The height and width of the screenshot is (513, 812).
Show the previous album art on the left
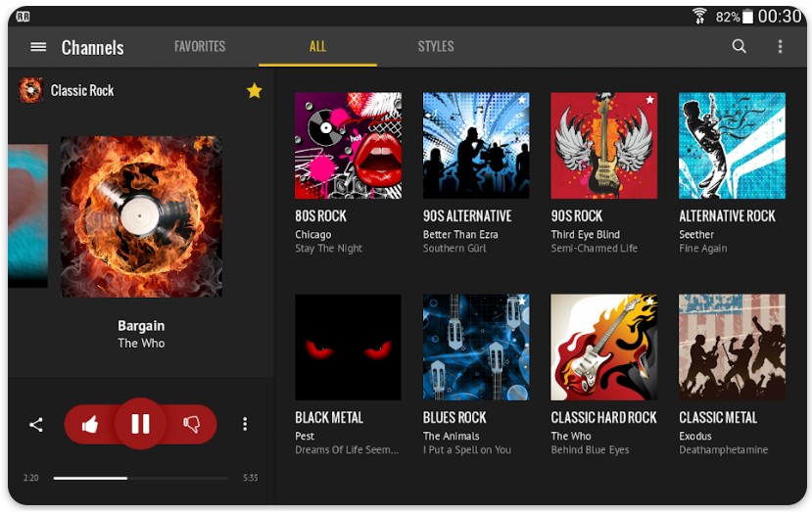pos(28,215)
